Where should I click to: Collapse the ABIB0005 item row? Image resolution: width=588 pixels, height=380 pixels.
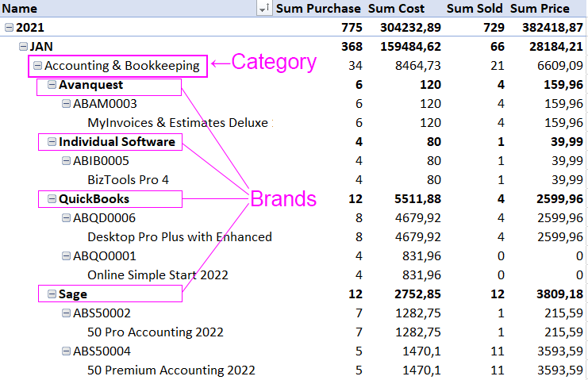pyautogui.click(x=66, y=161)
